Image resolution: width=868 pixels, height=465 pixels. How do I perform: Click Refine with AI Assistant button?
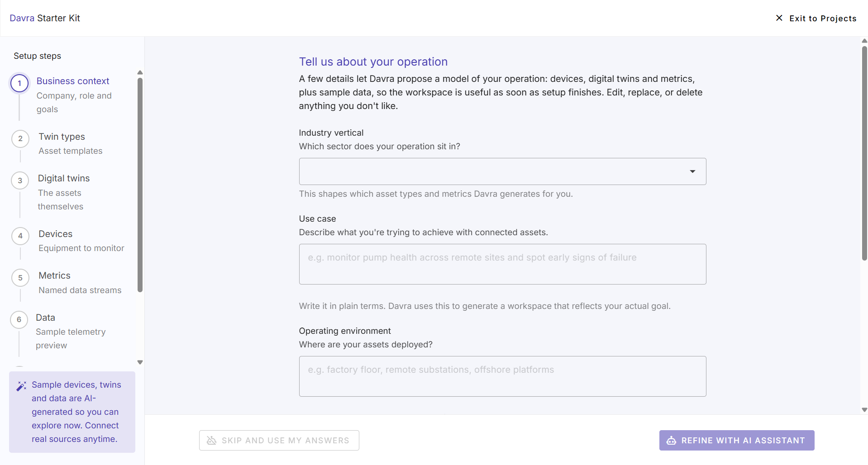[x=737, y=441]
